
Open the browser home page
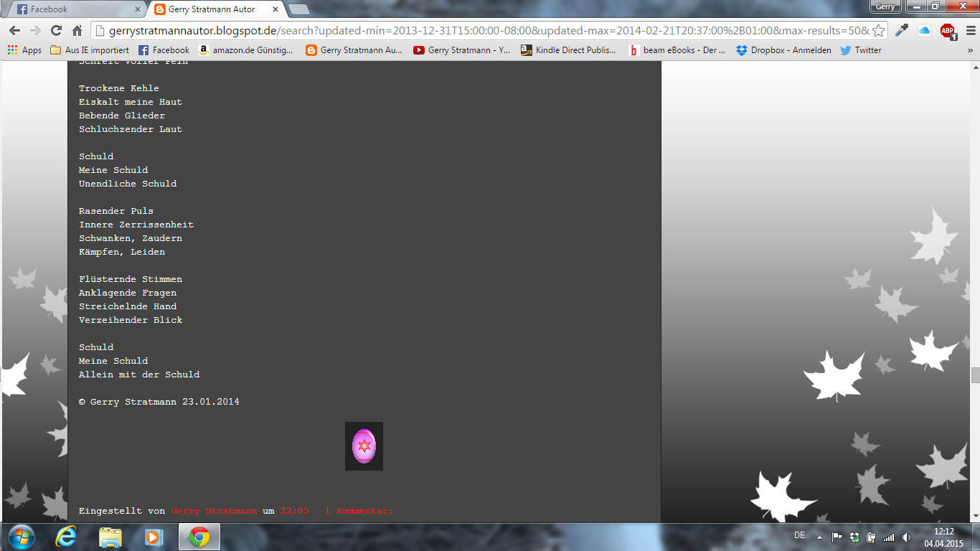(x=77, y=31)
